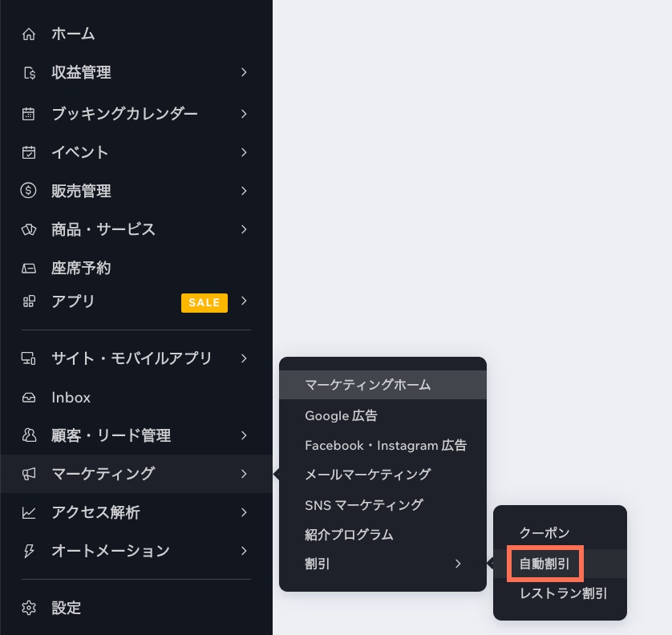
Task: Expand the 割引 submenu arrow
Action: 458,564
